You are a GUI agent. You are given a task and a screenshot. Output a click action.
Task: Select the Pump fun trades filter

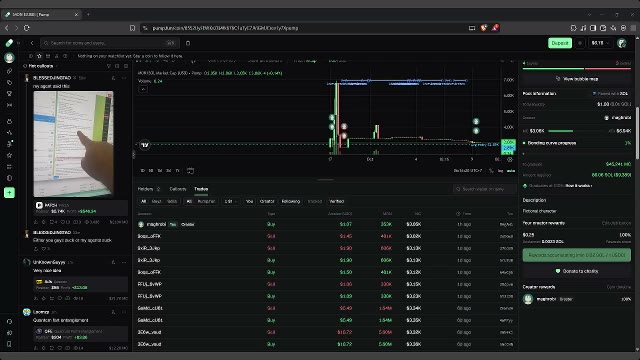pyautogui.click(x=206, y=201)
